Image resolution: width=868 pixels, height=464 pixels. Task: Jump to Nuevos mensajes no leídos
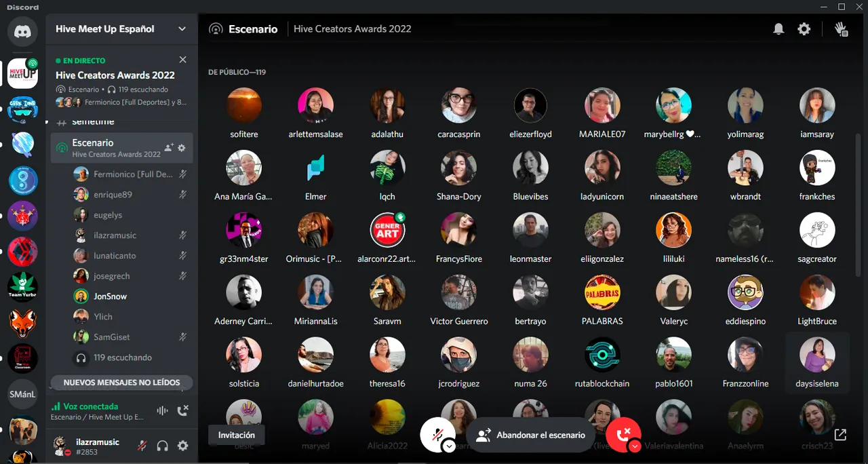point(122,383)
